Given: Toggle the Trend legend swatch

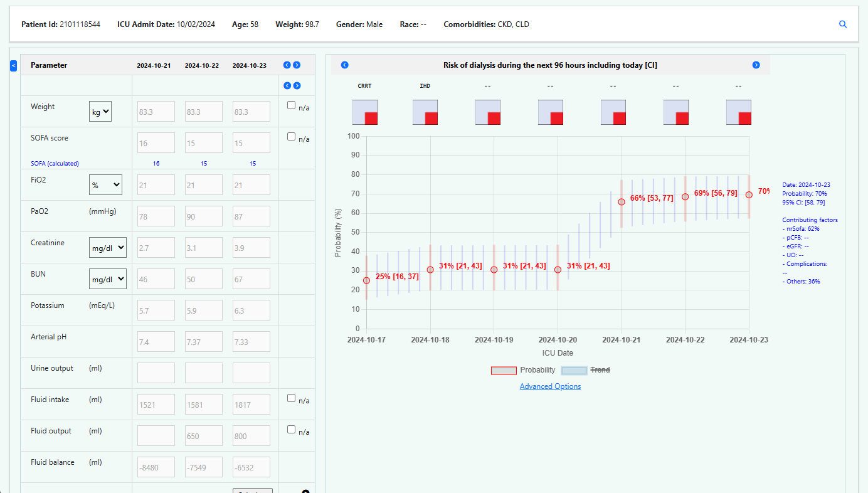Looking at the screenshot, I should click(574, 370).
